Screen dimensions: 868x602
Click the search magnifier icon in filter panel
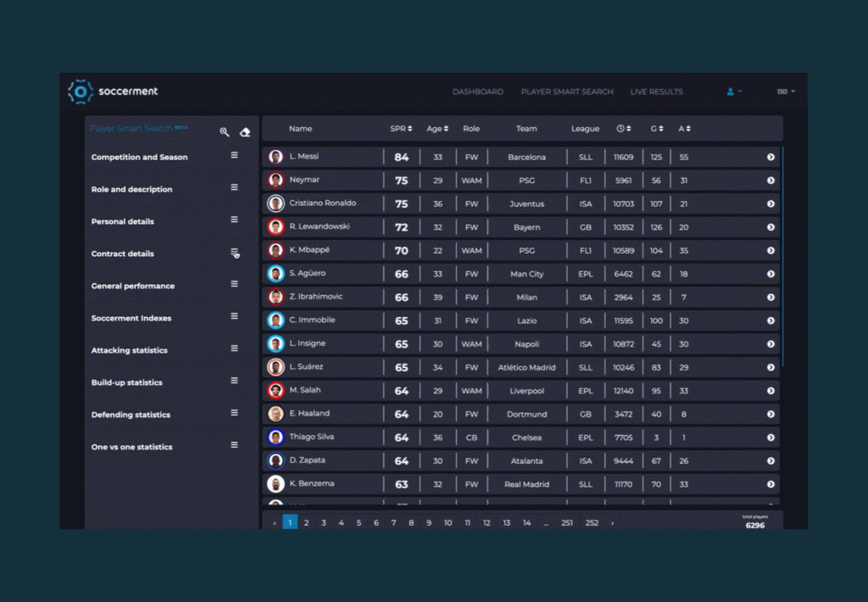click(x=224, y=131)
